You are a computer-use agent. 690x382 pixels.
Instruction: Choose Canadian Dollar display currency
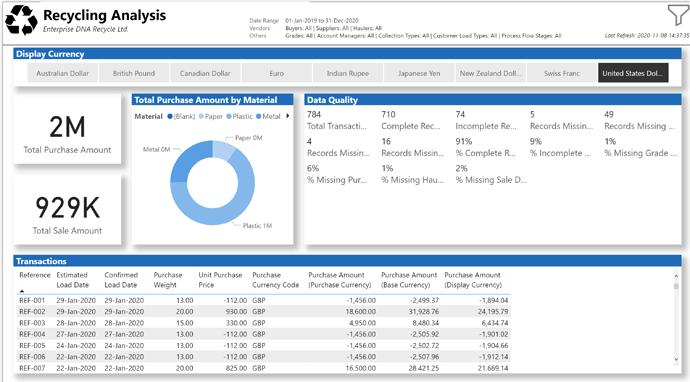[205, 73]
